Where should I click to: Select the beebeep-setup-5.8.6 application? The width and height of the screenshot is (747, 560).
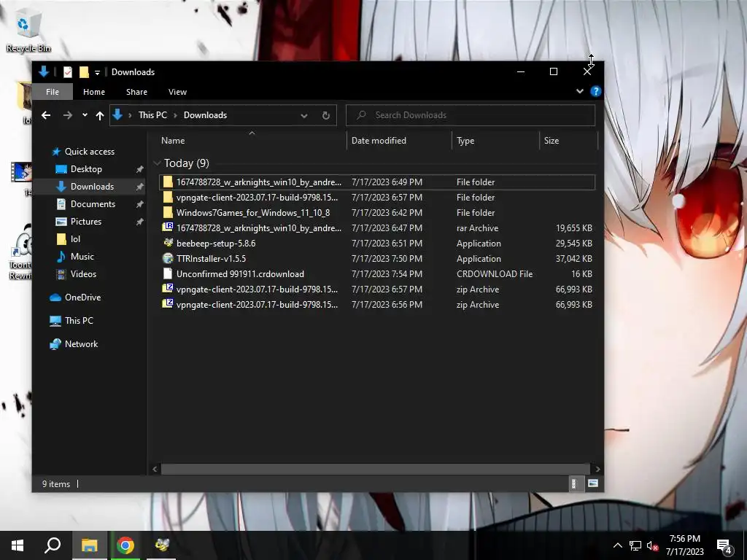pos(377,244)
